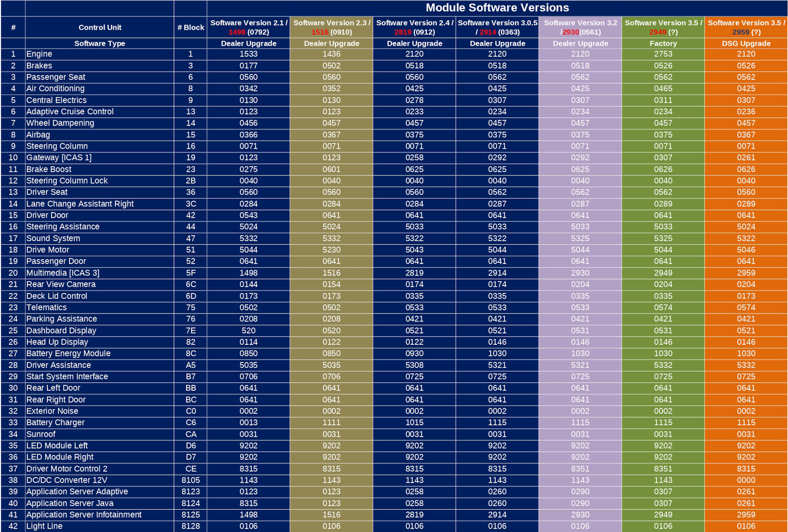Select the Control Unit column header
Screen dimensions: 788x532
[100, 27]
